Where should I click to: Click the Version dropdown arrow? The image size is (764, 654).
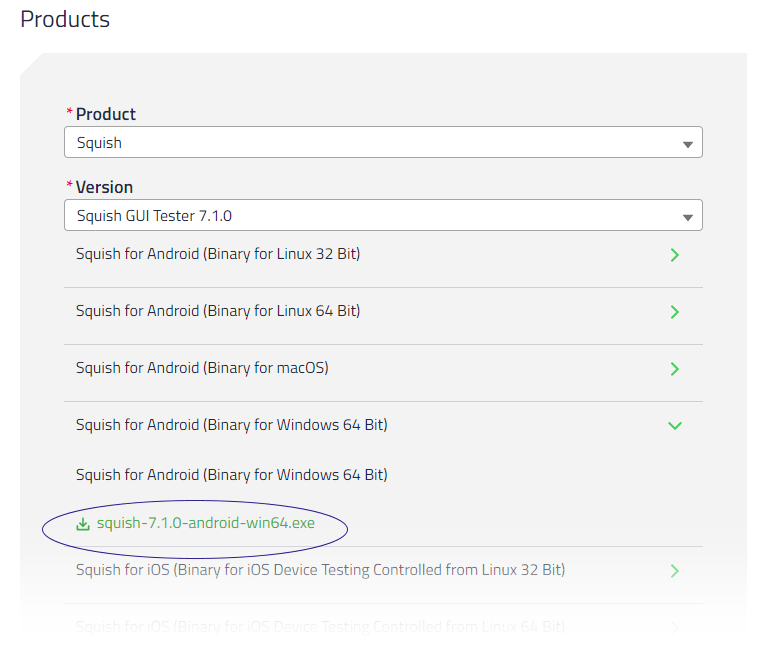click(x=687, y=217)
